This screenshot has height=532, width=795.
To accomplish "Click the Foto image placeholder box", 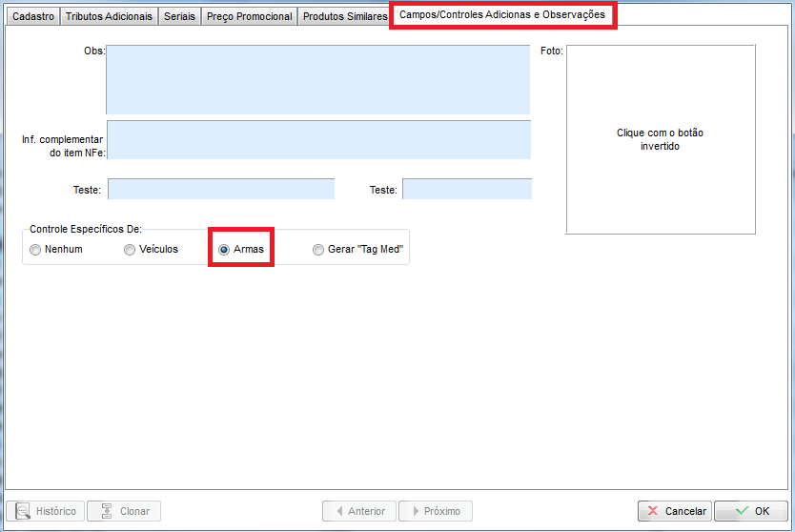I will [660, 139].
